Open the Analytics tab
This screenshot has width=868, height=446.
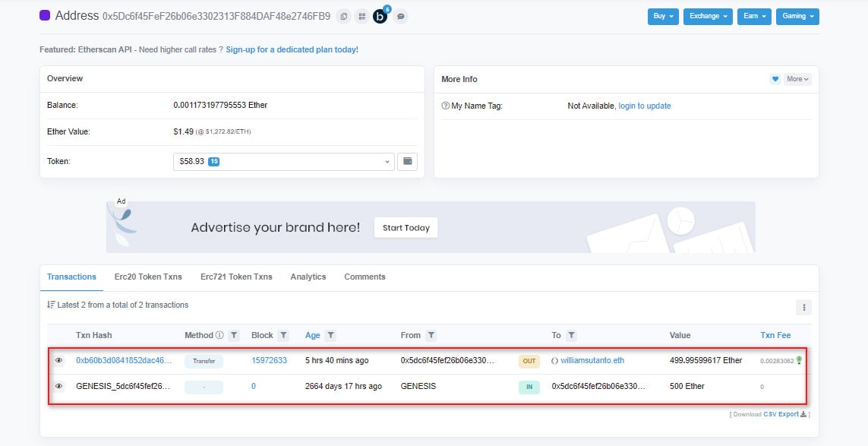(308, 277)
